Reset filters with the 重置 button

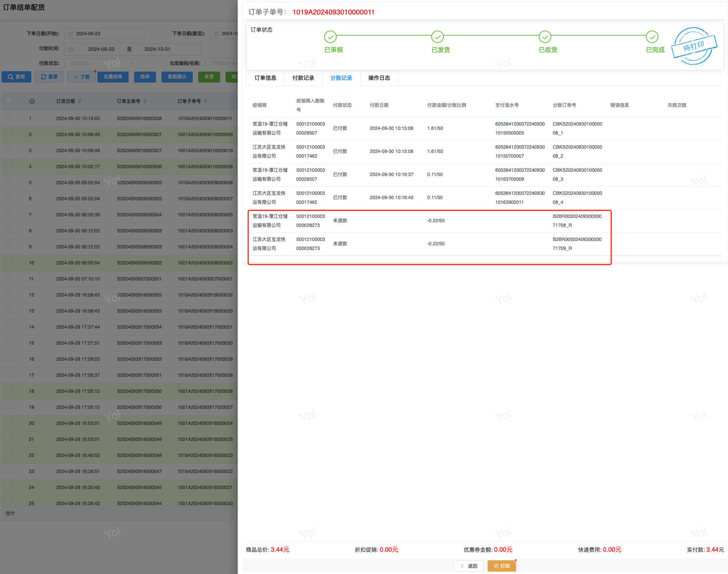tap(49, 77)
